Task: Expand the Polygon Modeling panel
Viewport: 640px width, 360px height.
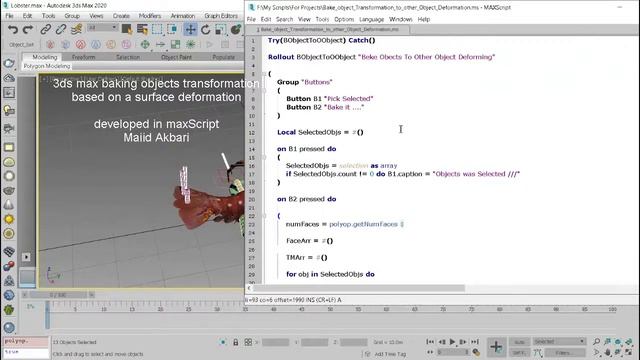Action: (47, 66)
